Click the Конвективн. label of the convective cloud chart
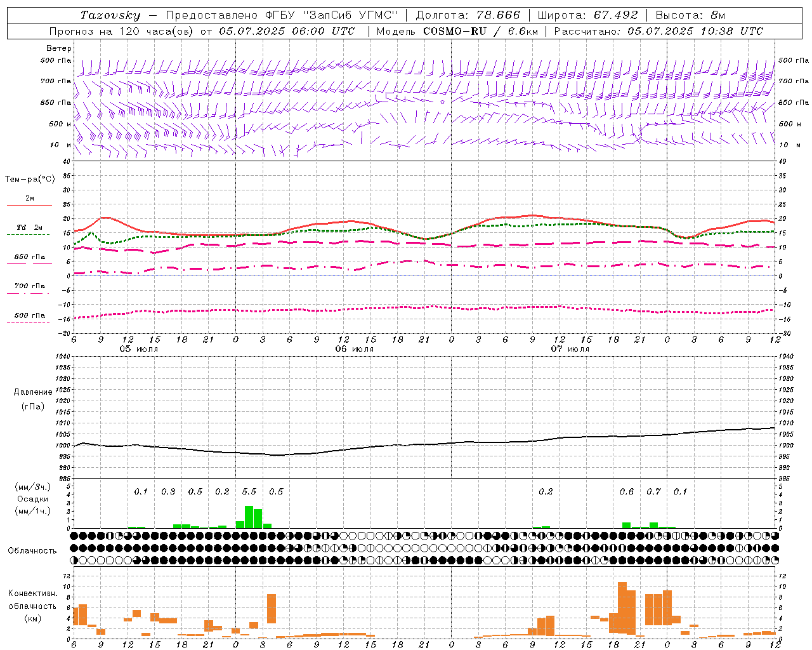The height and width of the screenshot is (650, 812). [32, 594]
